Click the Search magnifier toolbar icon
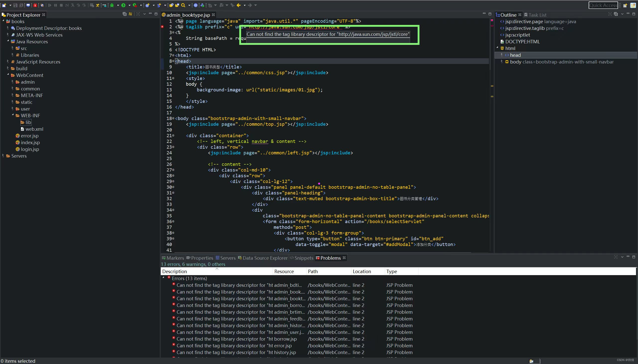Image resolution: width=638 pixels, height=364 pixels. pyautogui.click(x=183, y=5)
